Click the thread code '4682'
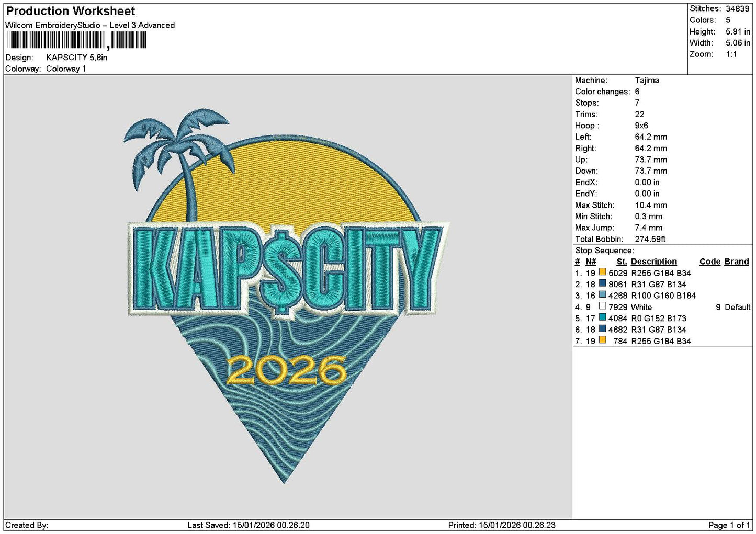The image size is (756, 534). click(617, 330)
